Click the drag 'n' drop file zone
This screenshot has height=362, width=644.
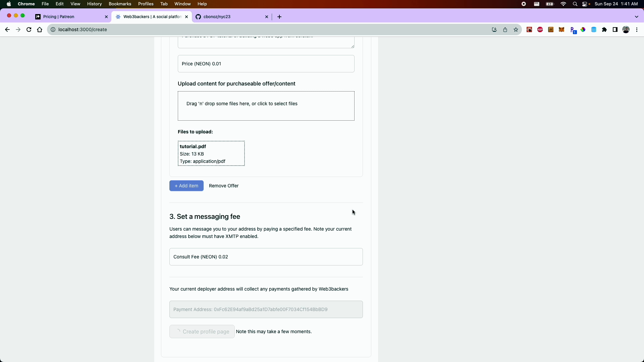266,106
